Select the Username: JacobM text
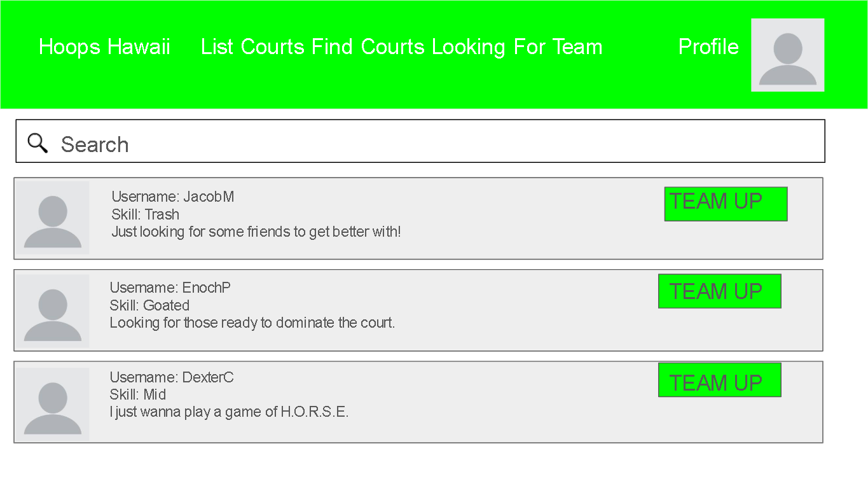This screenshot has height=488, width=868. tap(173, 197)
